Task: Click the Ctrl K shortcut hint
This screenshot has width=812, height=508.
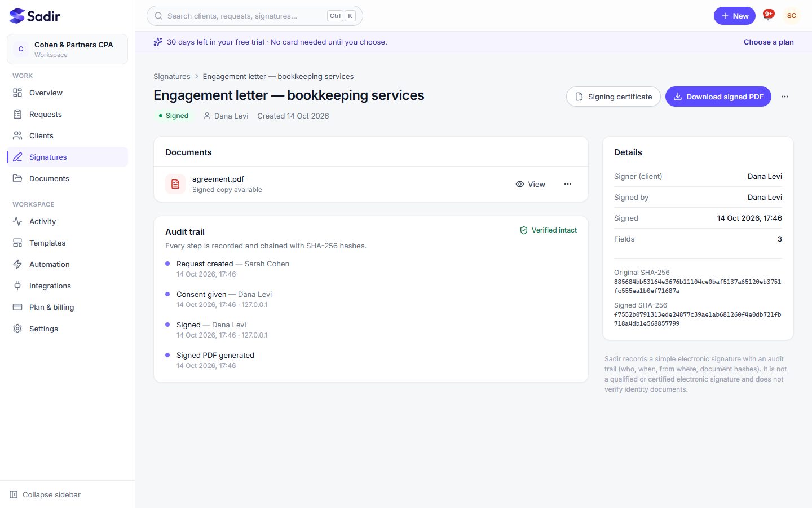Action: pos(341,16)
